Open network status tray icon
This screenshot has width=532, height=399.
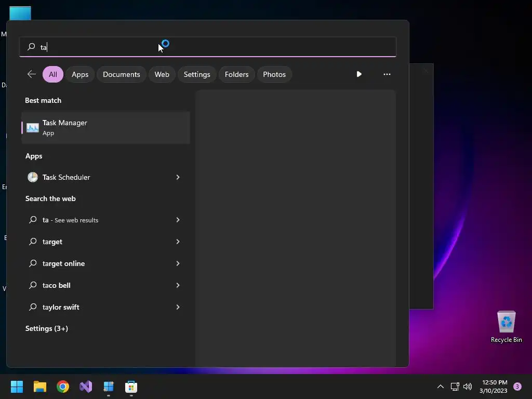(x=455, y=387)
